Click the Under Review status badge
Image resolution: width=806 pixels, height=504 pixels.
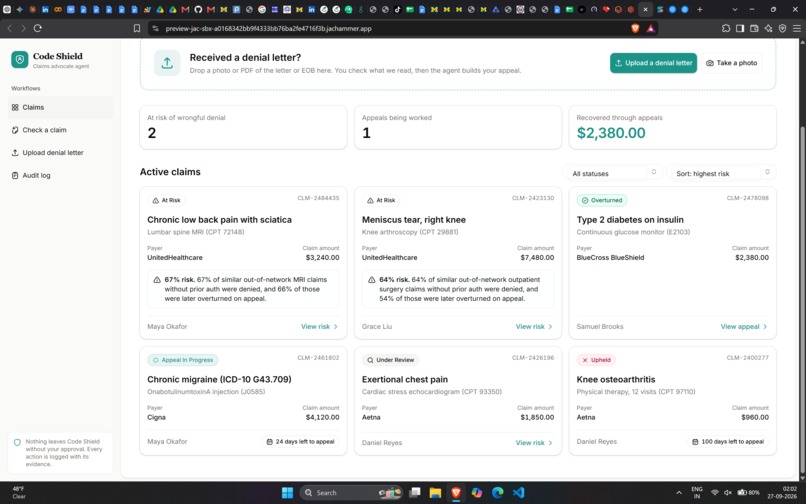(x=390, y=360)
